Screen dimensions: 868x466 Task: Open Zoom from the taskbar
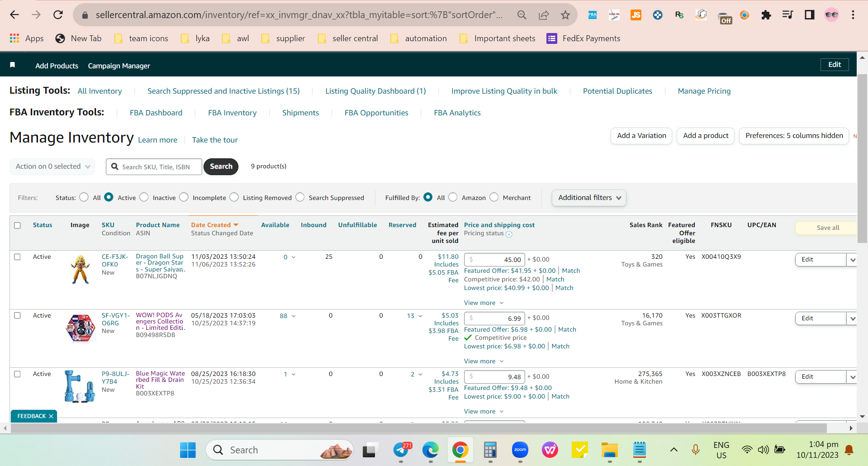(x=520, y=450)
